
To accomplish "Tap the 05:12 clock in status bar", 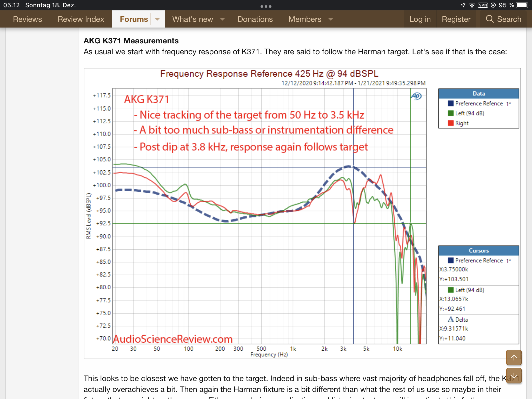I will pos(11,5).
